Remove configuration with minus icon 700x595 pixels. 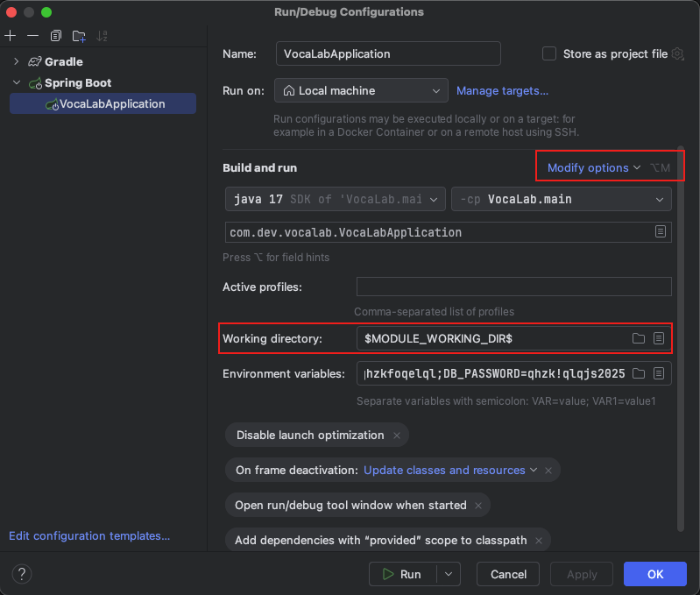[32, 36]
